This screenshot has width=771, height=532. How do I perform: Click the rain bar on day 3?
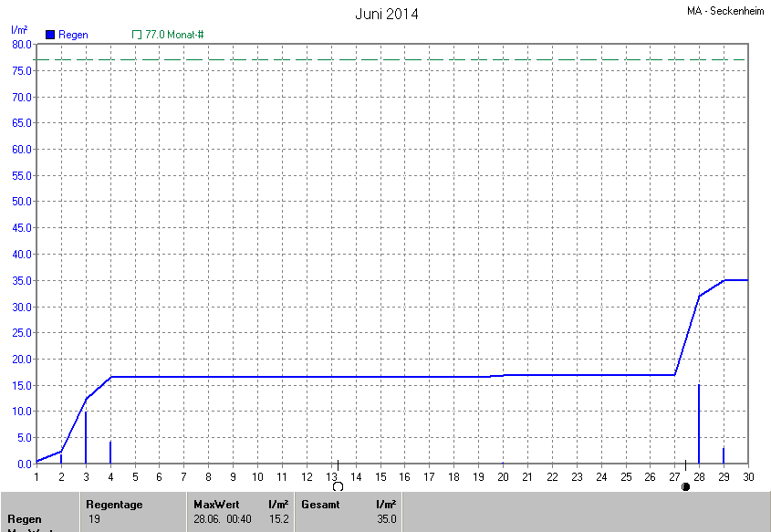click(86, 438)
